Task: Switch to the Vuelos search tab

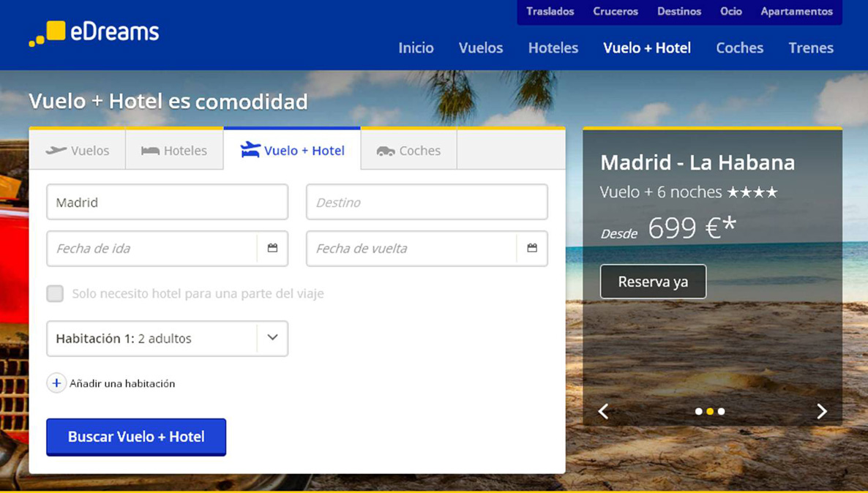Action: point(78,151)
